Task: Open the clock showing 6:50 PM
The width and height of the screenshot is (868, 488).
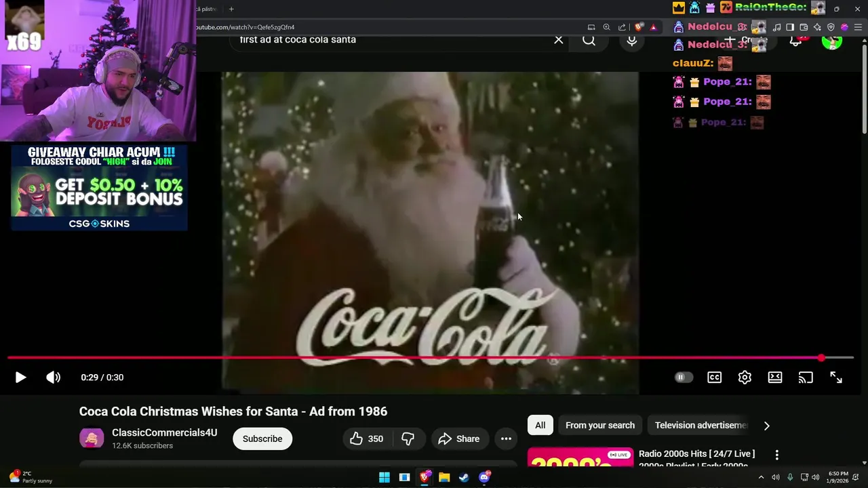Action: (x=838, y=477)
